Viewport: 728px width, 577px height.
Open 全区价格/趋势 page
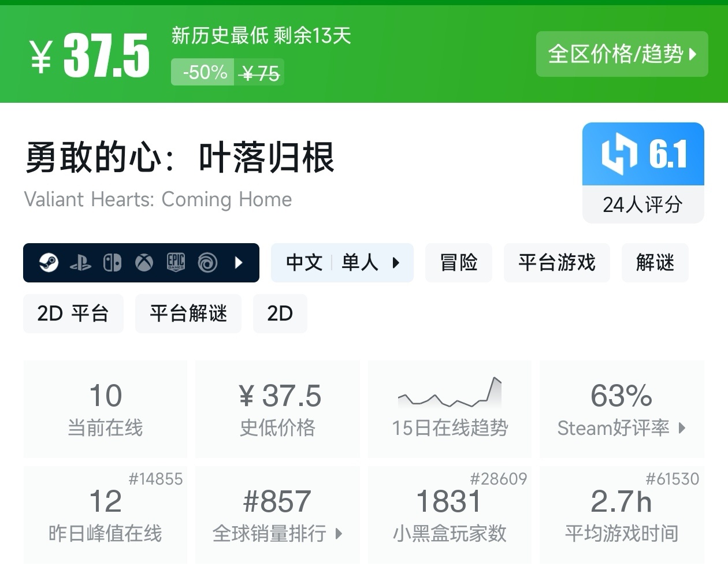[622, 54]
